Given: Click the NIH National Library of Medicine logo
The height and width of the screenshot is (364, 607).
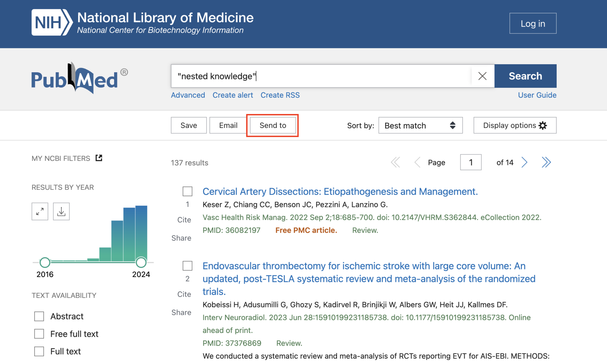Looking at the screenshot, I should [142, 22].
